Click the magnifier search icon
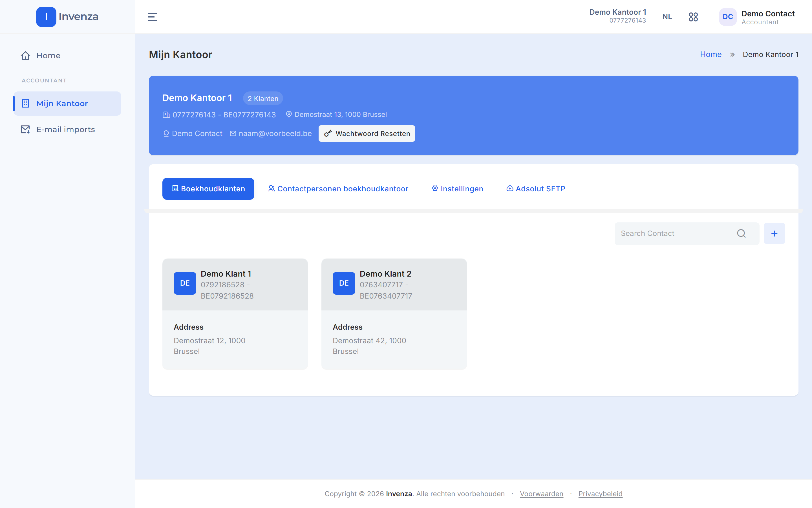This screenshot has height=508, width=812. (x=741, y=233)
